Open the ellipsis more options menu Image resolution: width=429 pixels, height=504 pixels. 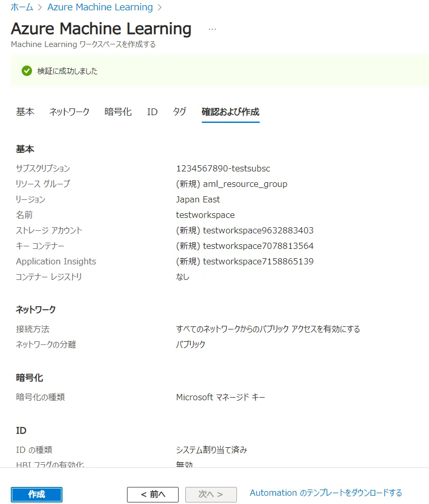pos(212,29)
